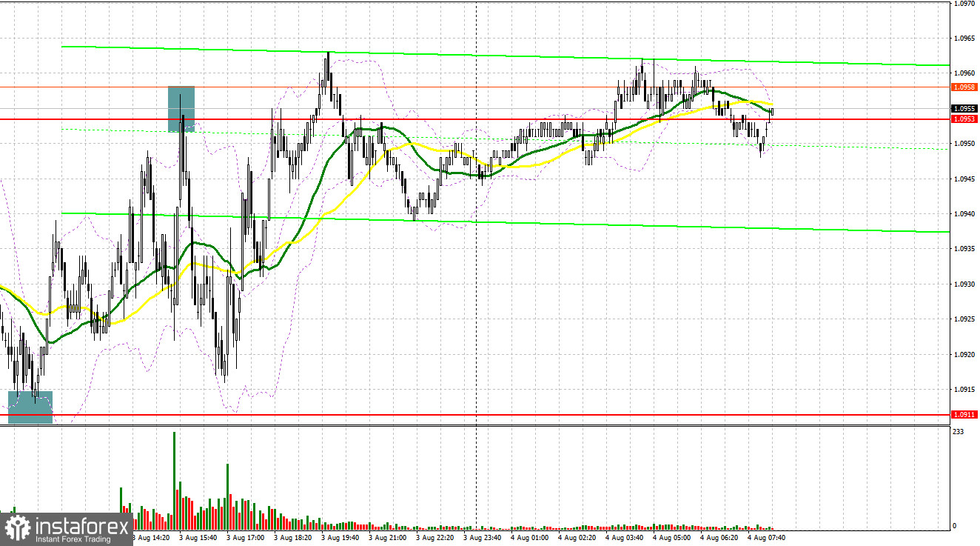Click the 233 volume scale label
The height and width of the screenshot is (546, 980).
pyautogui.click(x=959, y=431)
